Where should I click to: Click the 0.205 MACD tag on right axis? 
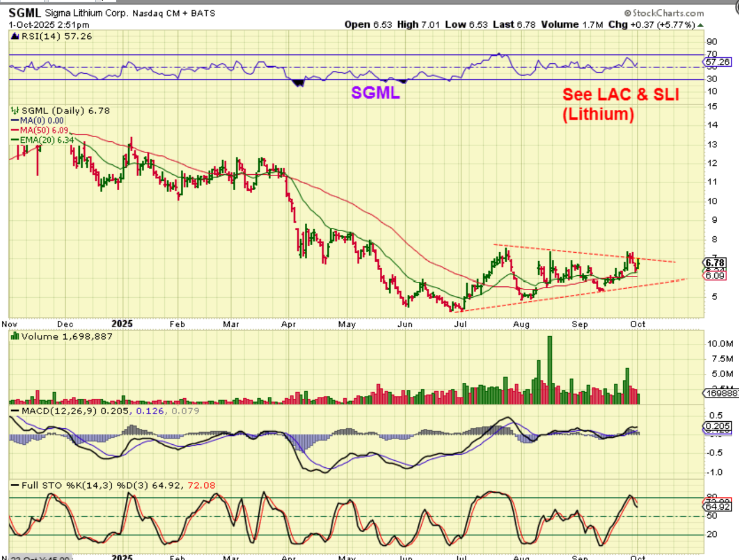tap(717, 426)
